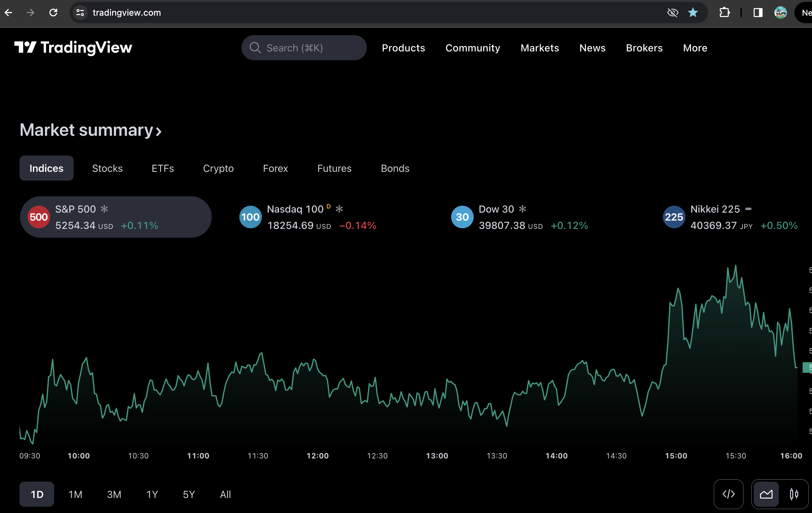This screenshot has height=513, width=812.
Task: Click the Nasdaq 100 delayed D marker
Action: click(x=328, y=206)
